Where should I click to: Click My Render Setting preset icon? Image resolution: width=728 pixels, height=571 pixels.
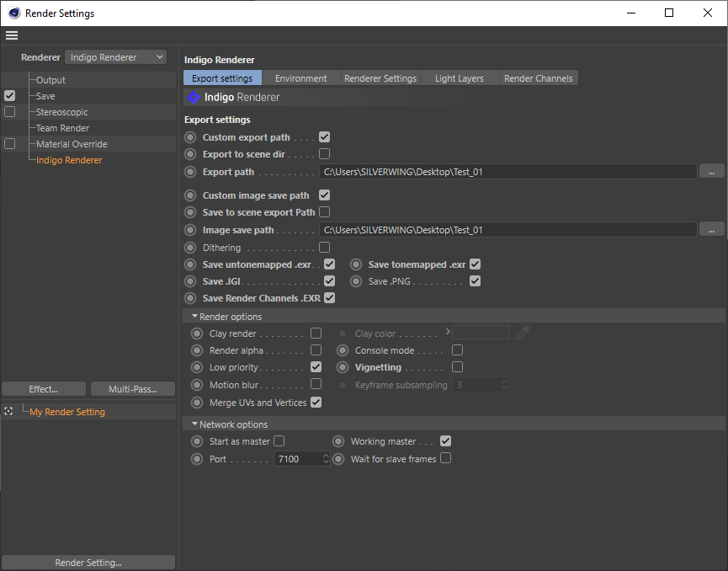click(8, 412)
